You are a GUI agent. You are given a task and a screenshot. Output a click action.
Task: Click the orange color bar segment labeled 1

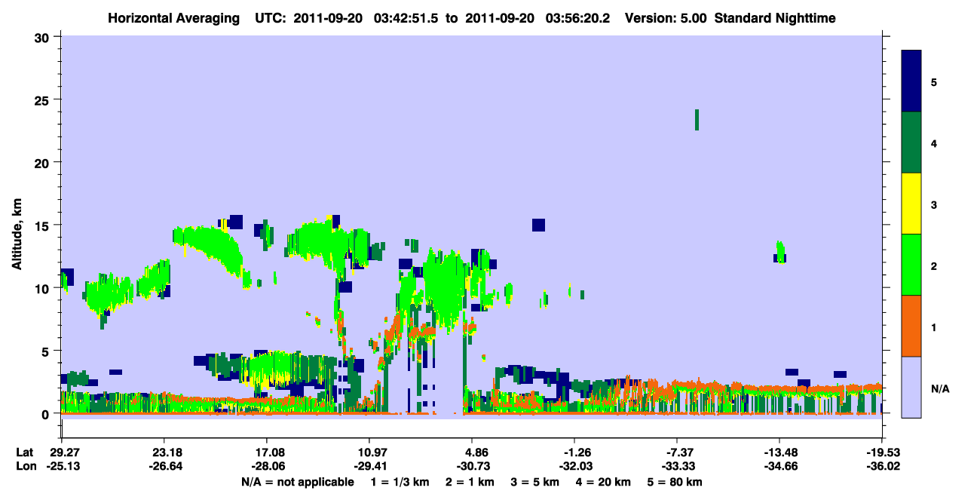coord(911,325)
